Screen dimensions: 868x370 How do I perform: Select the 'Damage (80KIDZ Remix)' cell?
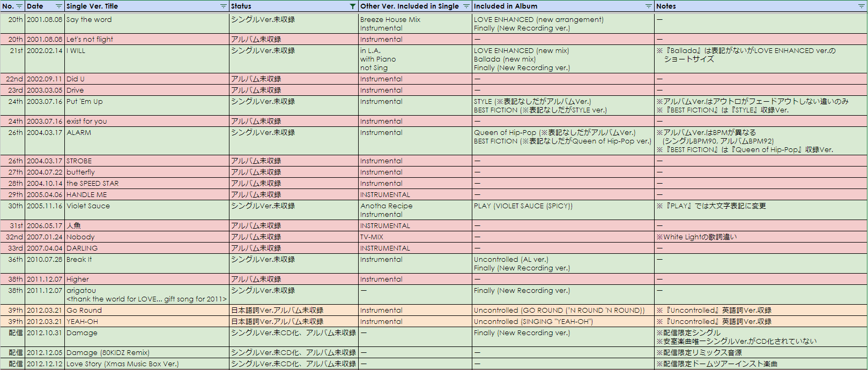(147, 353)
